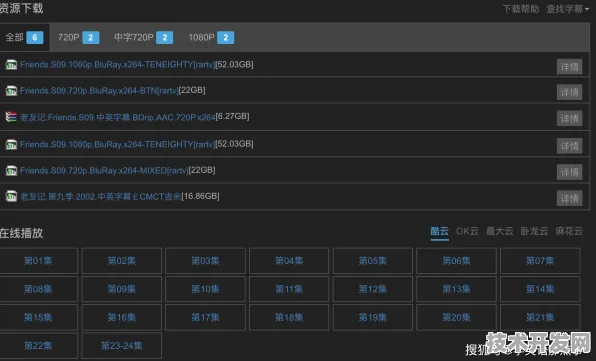The width and height of the screenshot is (596, 361).
Task: Click the 资源下载 section heading
Action: [22, 8]
